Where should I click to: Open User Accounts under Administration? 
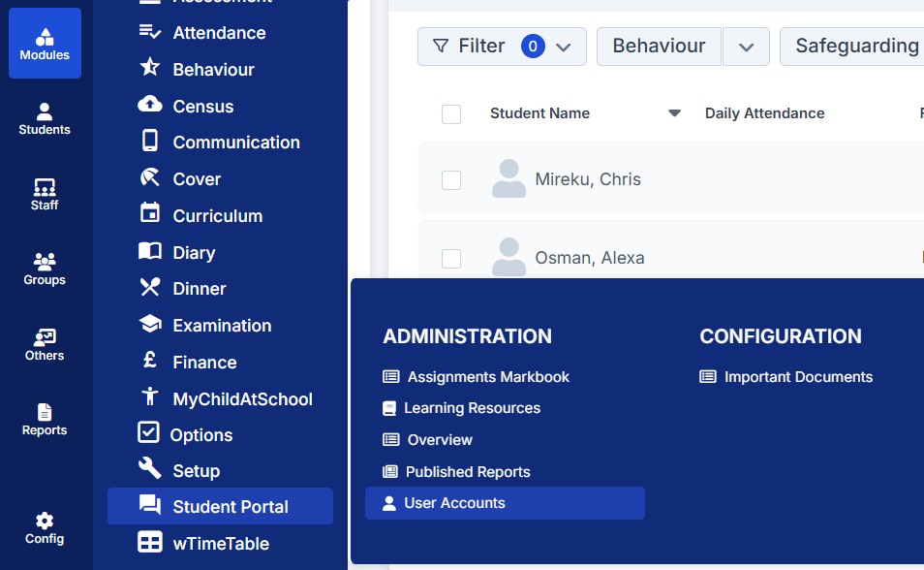(x=454, y=502)
